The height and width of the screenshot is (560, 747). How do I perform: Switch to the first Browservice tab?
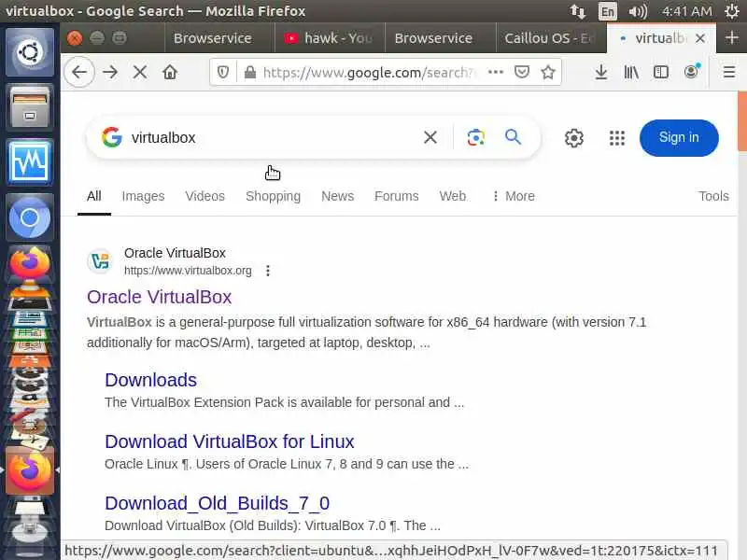click(x=219, y=38)
